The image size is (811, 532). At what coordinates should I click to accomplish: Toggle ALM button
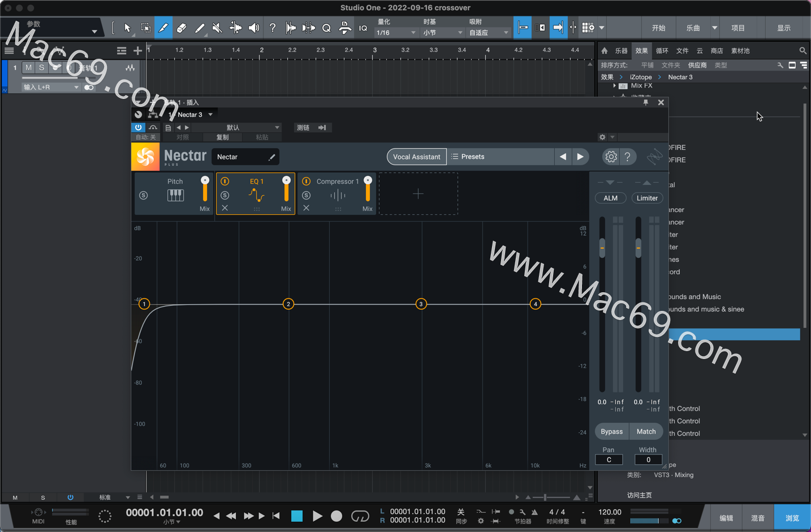pos(610,198)
